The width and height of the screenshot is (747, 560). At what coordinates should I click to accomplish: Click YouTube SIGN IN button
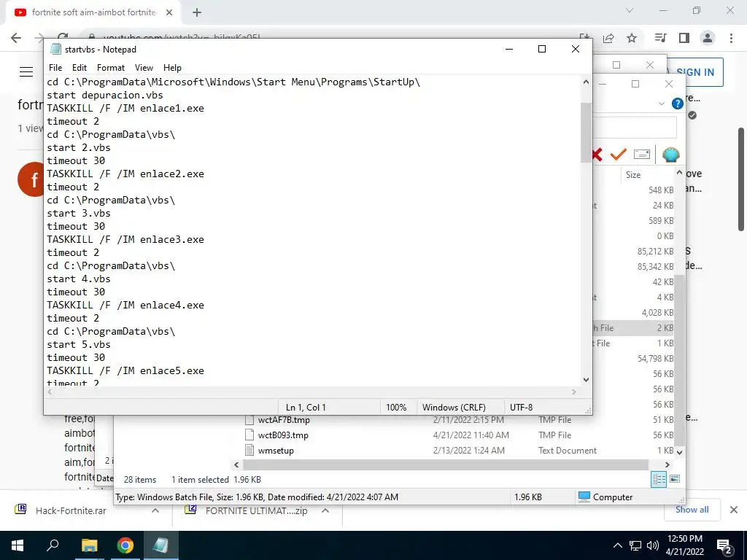click(x=694, y=72)
